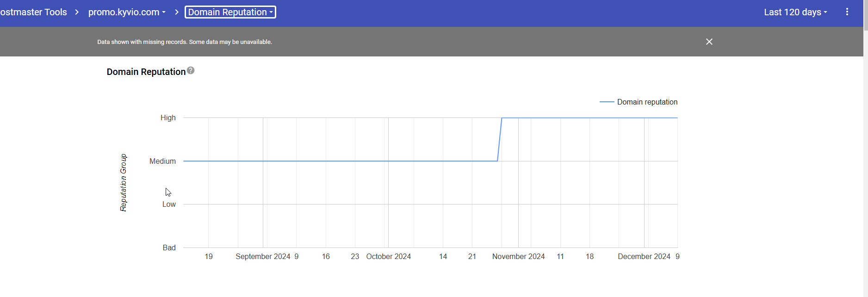Change the Last 120 days range
Viewport: 868px width, 297px height.
[x=795, y=12]
